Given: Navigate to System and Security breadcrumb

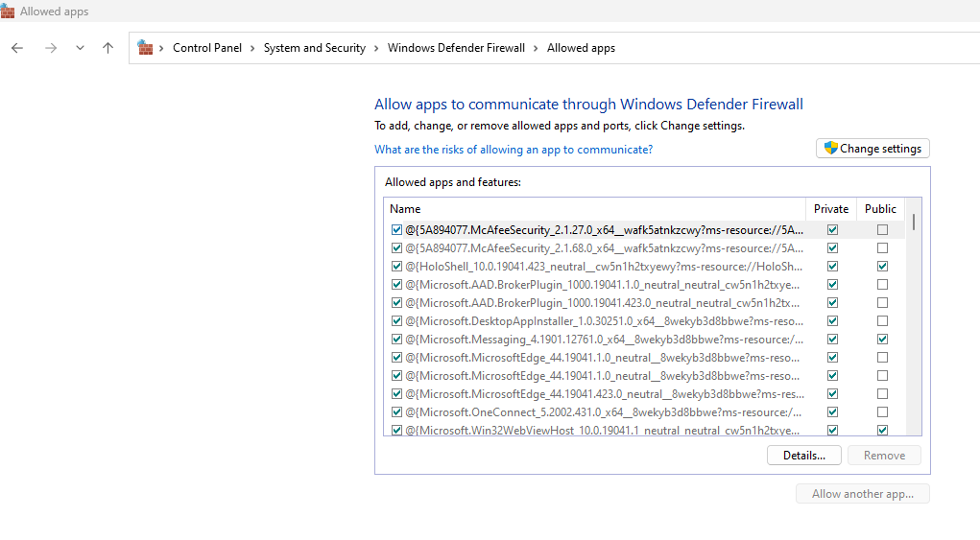Looking at the screenshot, I should 315,48.
